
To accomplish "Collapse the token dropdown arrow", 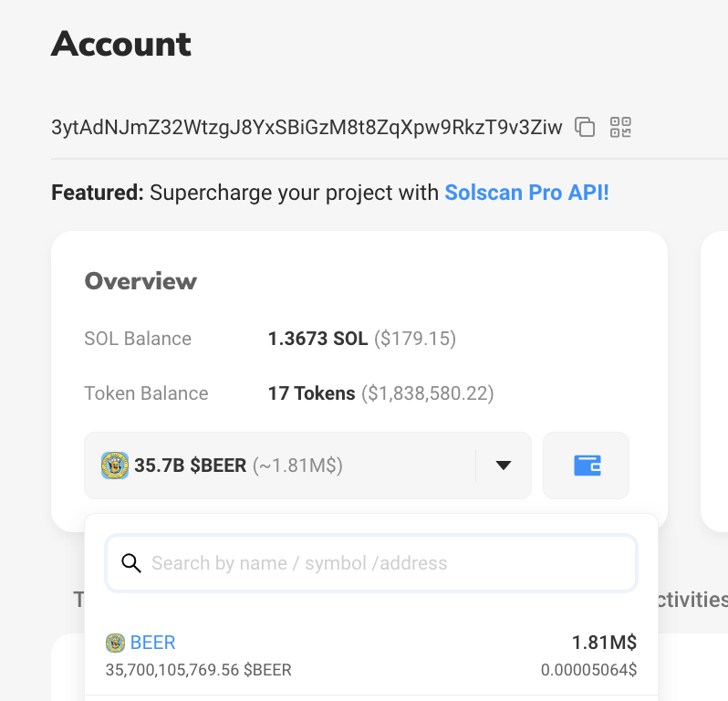I will point(504,465).
